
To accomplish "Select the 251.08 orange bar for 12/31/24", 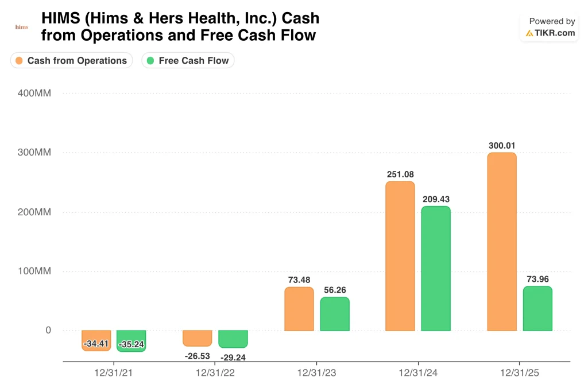I will click(x=400, y=256).
